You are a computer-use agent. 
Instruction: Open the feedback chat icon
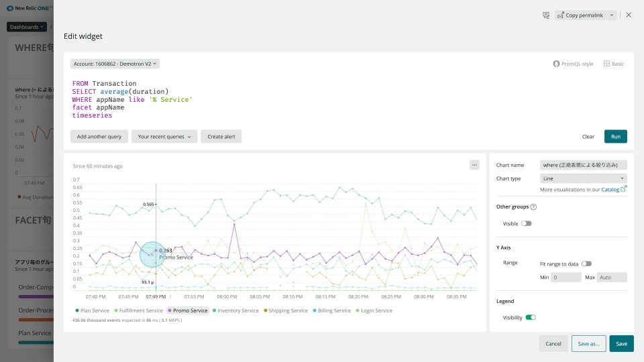(x=546, y=15)
